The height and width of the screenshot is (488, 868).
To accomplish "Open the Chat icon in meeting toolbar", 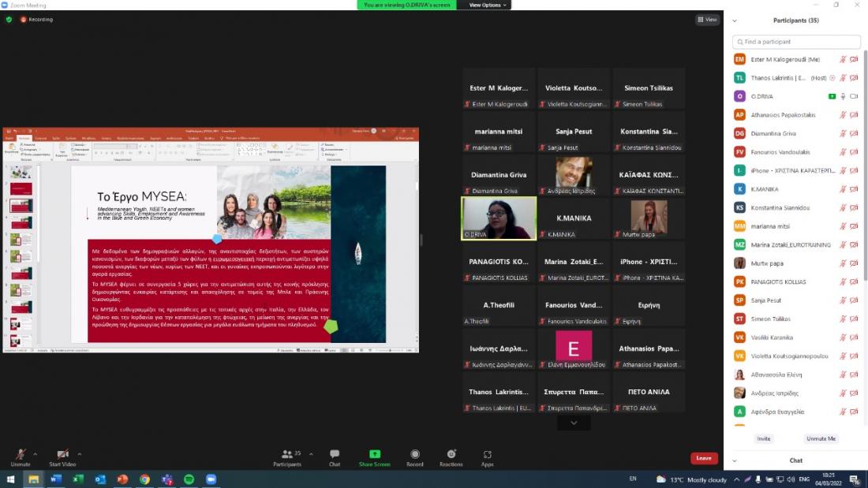I will point(335,455).
